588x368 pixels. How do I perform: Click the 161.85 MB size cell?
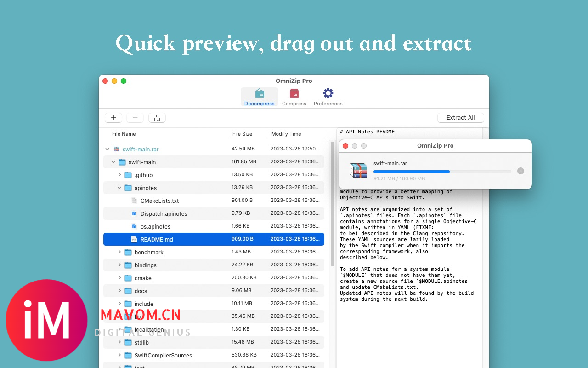[x=244, y=162]
